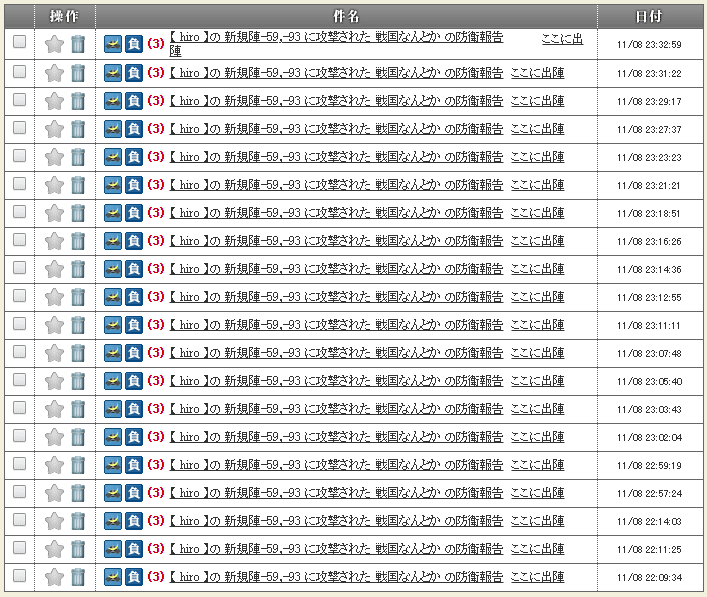
Task: Click the 負 badge in 11/08 23:12:55 row
Action: 134,297
